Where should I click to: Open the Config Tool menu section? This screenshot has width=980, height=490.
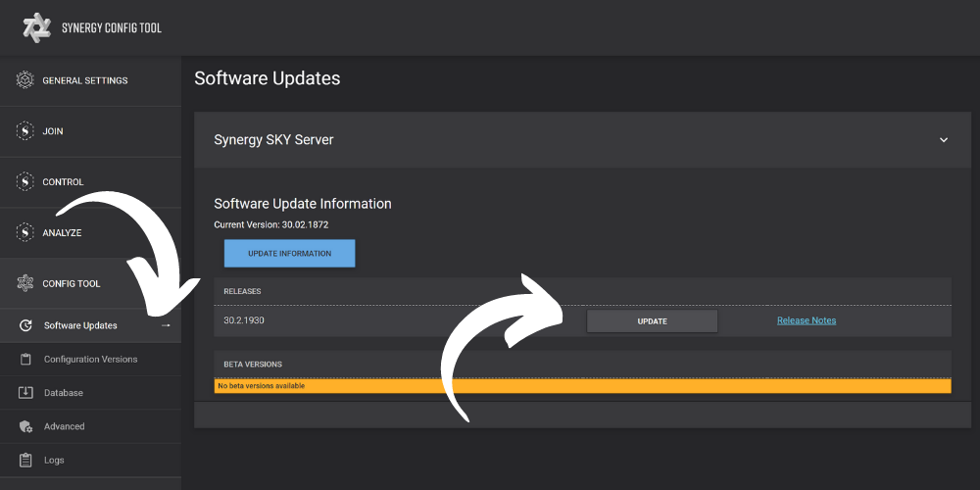click(x=90, y=283)
